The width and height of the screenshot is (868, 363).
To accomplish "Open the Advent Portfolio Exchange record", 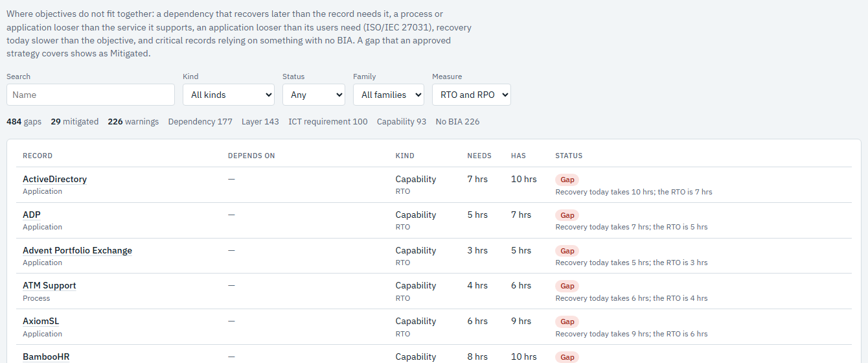I will pos(77,250).
